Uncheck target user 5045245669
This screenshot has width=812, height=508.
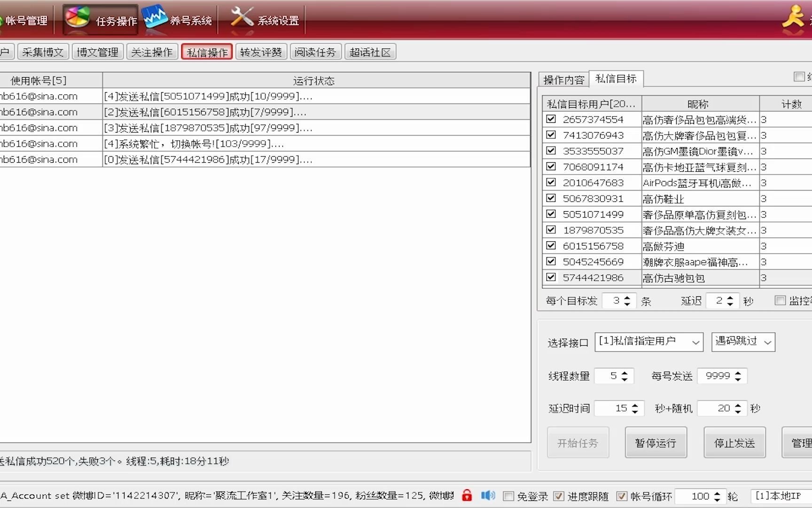pyautogui.click(x=551, y=261)
